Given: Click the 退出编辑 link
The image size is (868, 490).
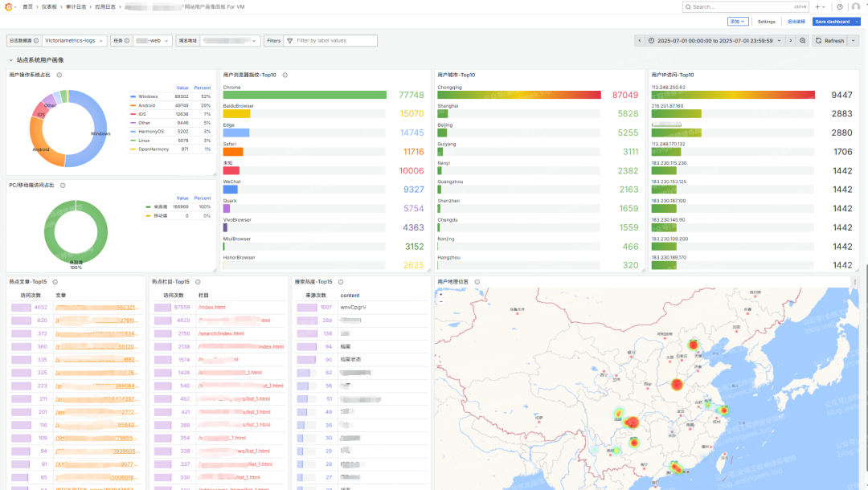Looking at the screenshot, I should click(x=796, y=22).
